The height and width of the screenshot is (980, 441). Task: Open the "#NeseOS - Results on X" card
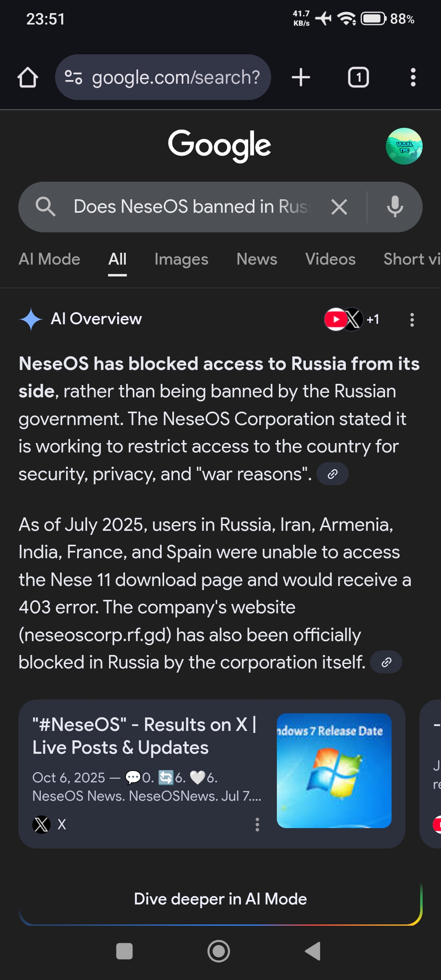(145, 736)
